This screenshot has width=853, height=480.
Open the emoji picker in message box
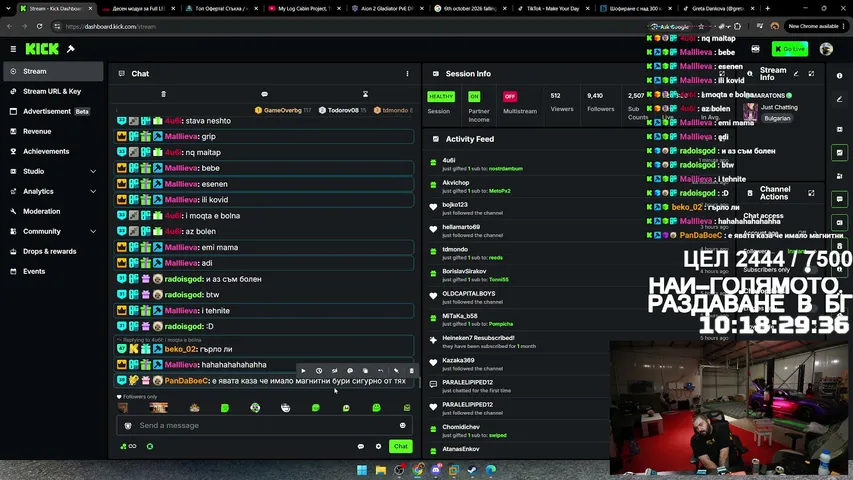point(403,426)
